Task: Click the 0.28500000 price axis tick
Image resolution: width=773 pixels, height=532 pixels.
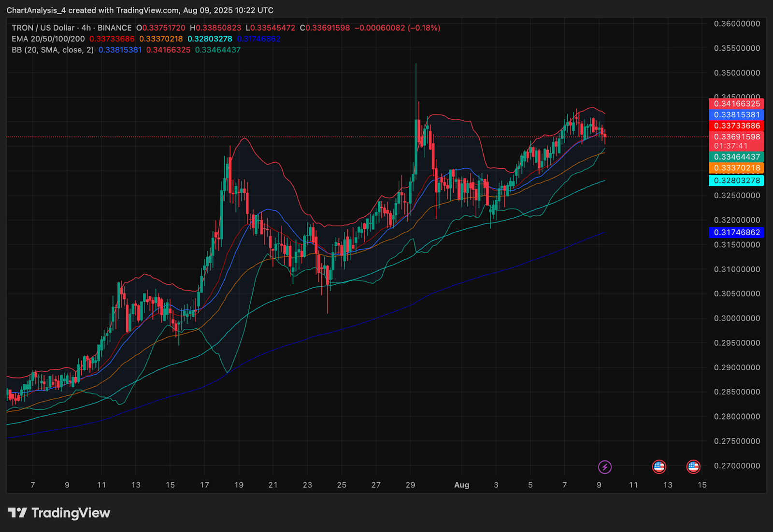Action: pos(737,392)
